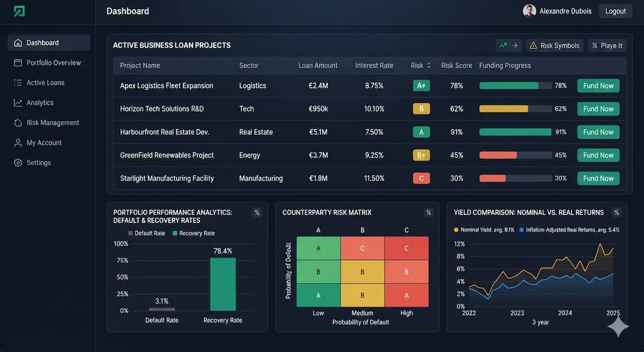Click the €950k loan amount cell
Viewport: 644px width, 352px height.
coord(318,109)
